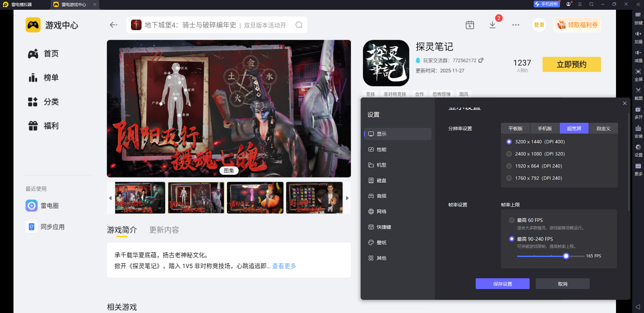Open the 网络 settings section

(398, 211)
